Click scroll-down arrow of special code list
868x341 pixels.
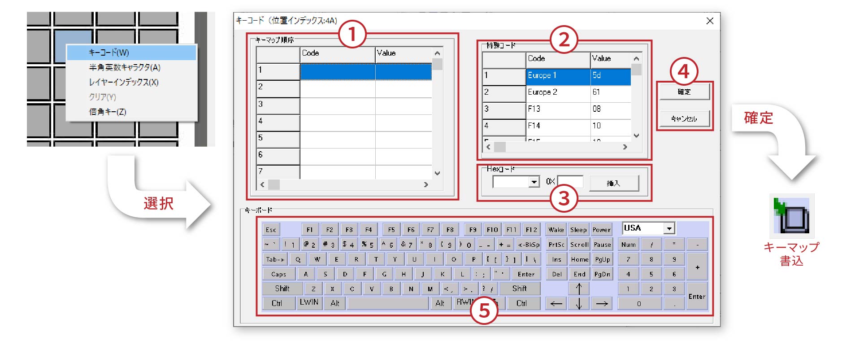click(636, 136)
